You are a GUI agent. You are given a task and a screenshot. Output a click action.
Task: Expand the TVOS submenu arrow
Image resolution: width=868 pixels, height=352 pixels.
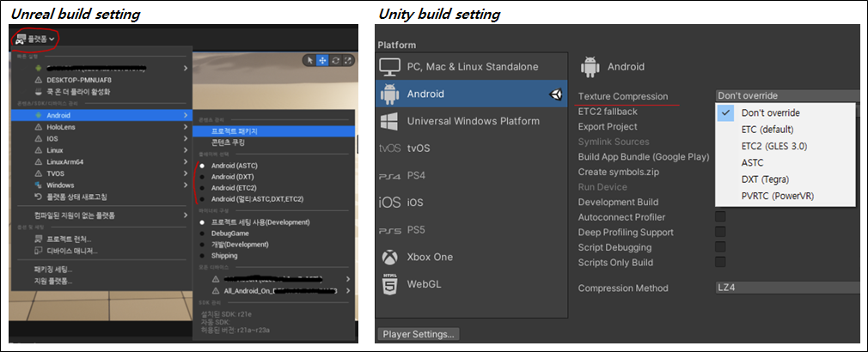pyautogui.click(x=185, y=173)
